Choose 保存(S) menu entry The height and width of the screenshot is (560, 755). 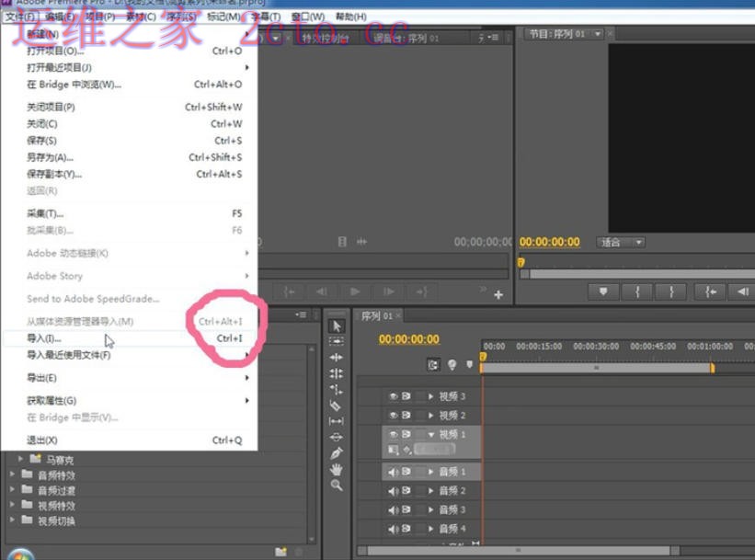[x=130, y=141]
